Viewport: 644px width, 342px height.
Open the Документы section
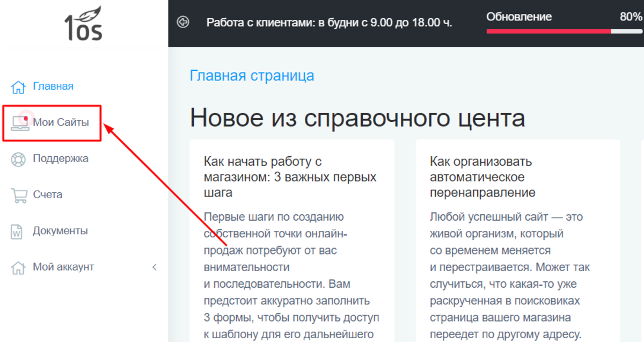(60, 231)
